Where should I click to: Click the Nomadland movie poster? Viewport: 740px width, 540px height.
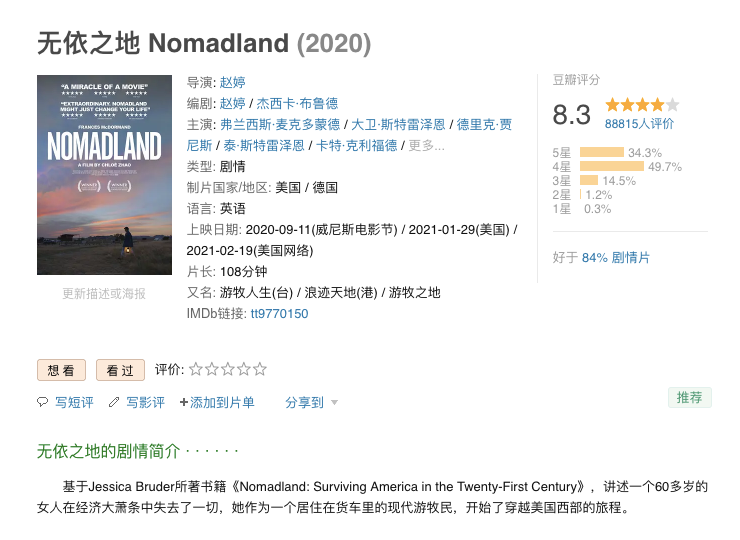[104, 175]
